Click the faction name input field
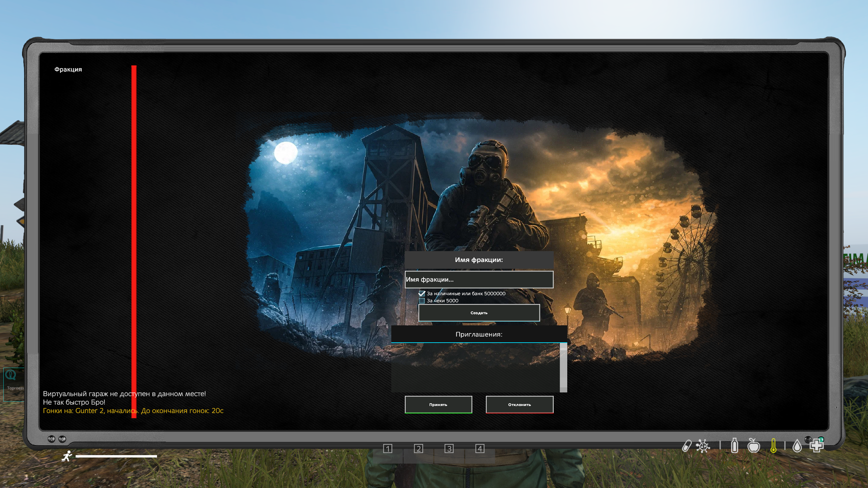 tap(479, 280)
